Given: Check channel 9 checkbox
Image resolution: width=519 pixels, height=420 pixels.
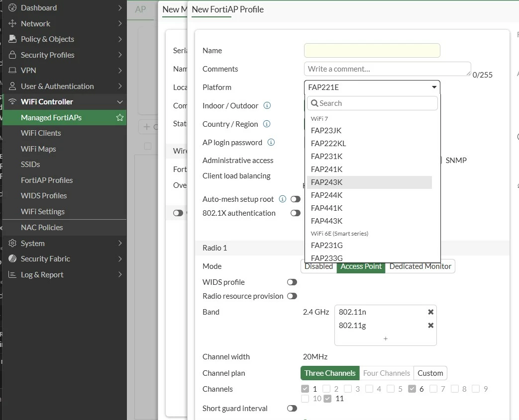Looking at the screenshot, I should click(x=476, y=389).
